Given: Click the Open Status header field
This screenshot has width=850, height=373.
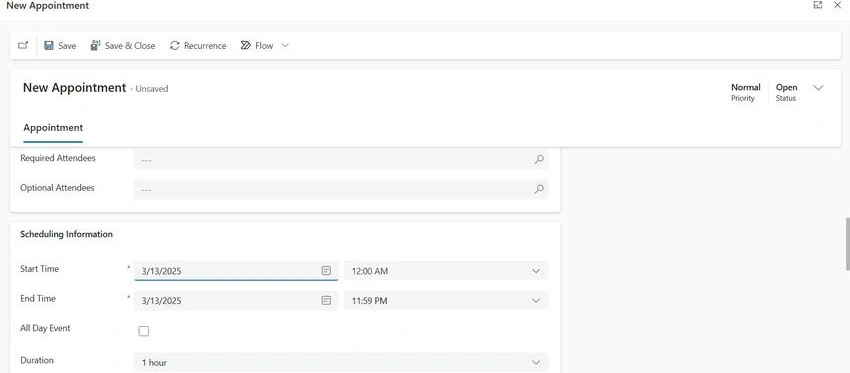Looking at the screenshot, I should tap(787, 92).
